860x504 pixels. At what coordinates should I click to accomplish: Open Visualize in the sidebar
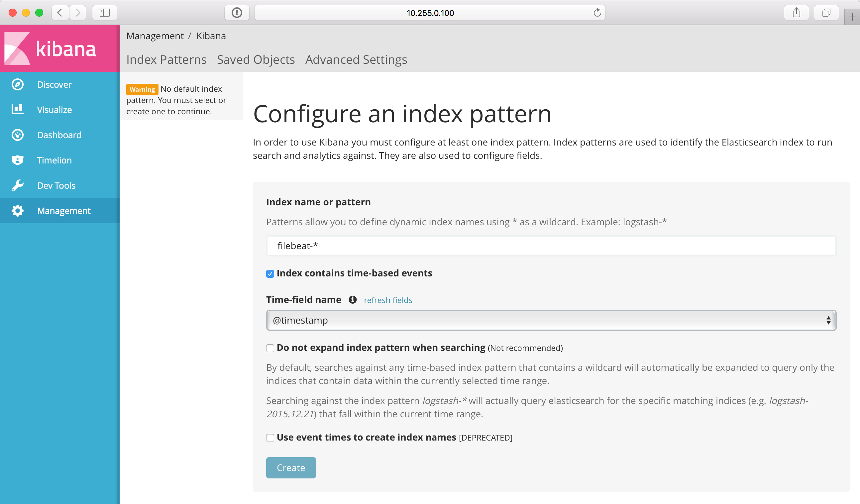click(x=60, y=110)
